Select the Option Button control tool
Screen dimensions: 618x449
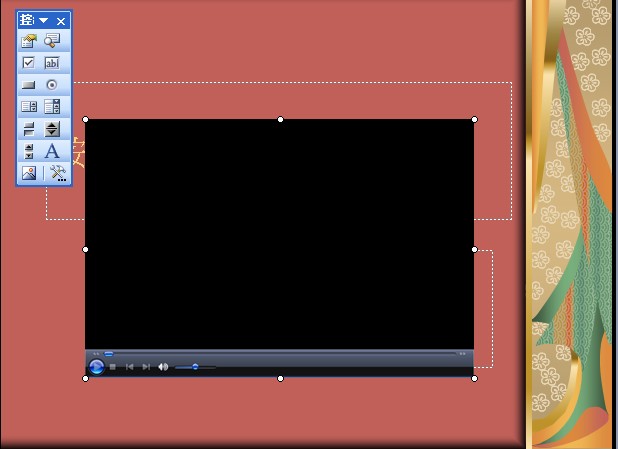tap(52, 85)
